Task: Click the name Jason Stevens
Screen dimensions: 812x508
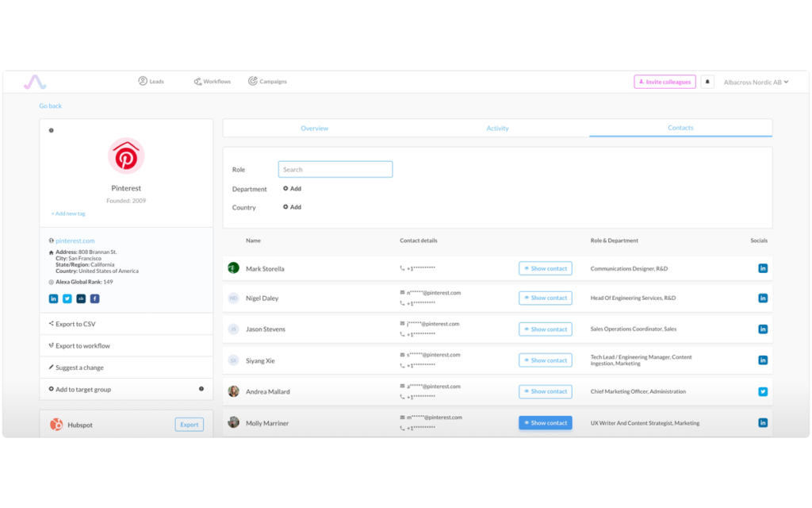Action: [x=266, y=329]
